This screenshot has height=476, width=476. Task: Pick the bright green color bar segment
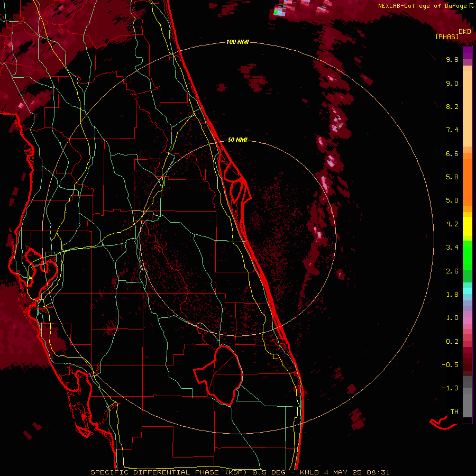(467, 255)
